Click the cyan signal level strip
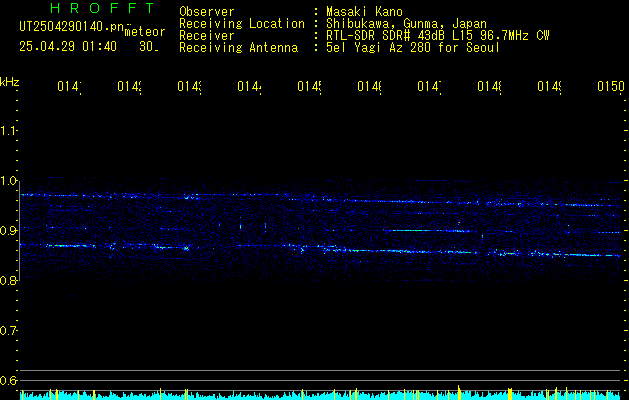The width and height of the screenshot is (629, 400). (321, 395)
